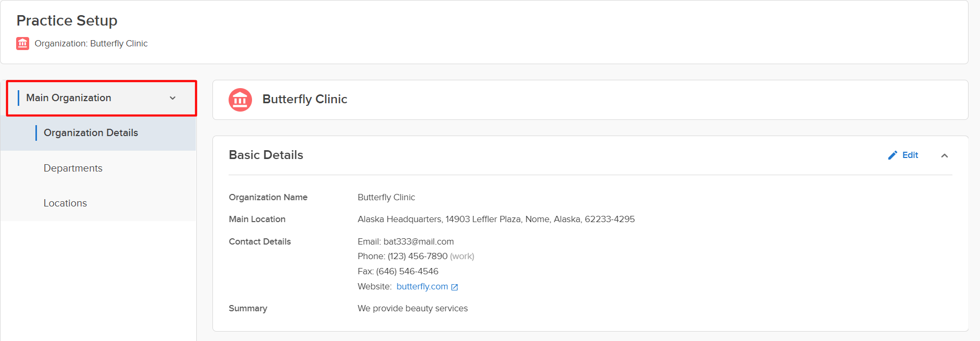Image resolution: width=980 pixels, height=341 pixels.
Task: Click the small organization icon under Practice Setup
Action: 22,43
